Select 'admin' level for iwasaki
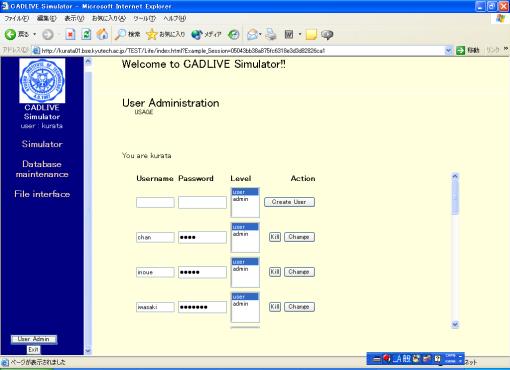This screenshot has height=370, width=510. [x=245, y=304]
